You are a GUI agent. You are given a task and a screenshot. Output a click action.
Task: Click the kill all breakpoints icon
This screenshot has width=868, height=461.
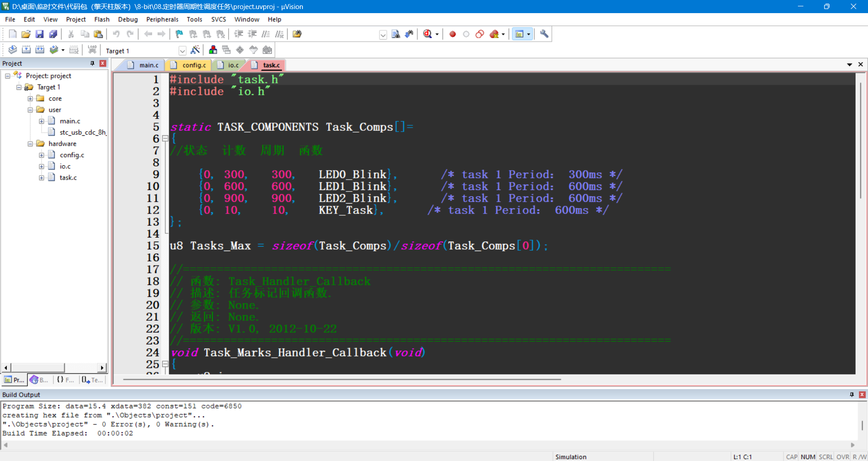tap(494, 34)
